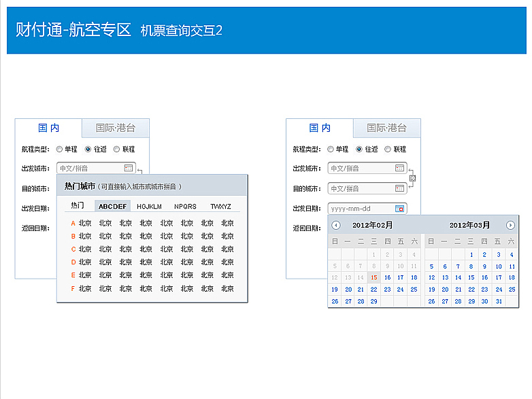This screenshot has height=399, width=532.
Task: Pick first 北京 in row F
Action: coord(85,288)
